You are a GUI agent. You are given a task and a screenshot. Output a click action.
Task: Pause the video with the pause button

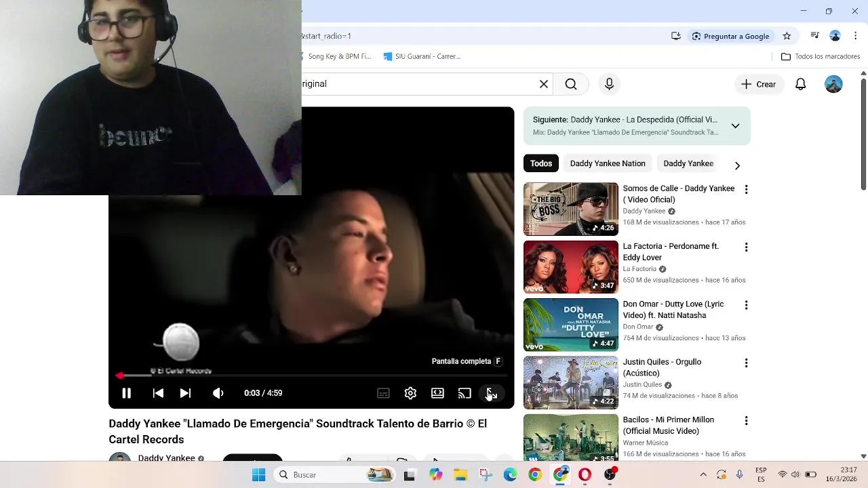click(126, 393)
